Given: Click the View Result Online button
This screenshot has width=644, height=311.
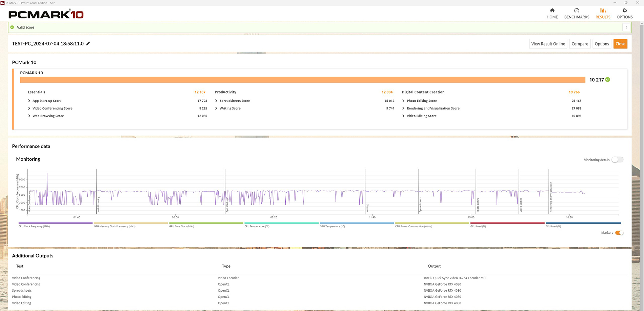Looking at the screenshot, I should click(x=548, y=44).
